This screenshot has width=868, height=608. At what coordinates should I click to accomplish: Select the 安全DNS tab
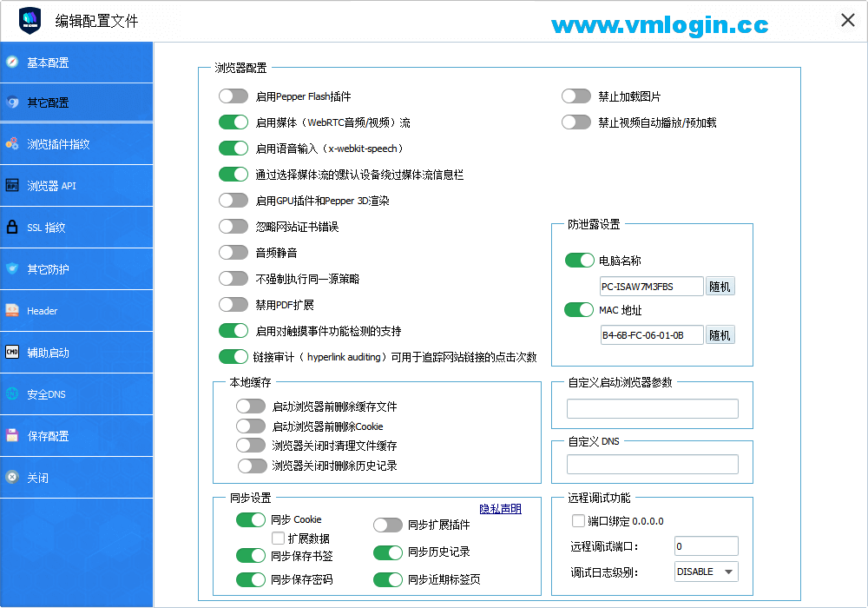pos(76,394)
